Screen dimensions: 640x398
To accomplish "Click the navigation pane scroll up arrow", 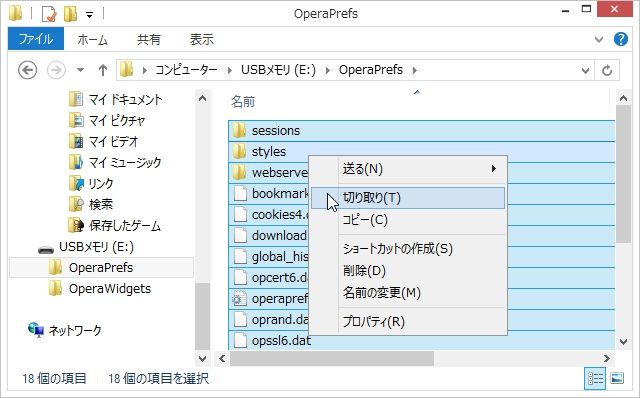I will tap(202, 98).
